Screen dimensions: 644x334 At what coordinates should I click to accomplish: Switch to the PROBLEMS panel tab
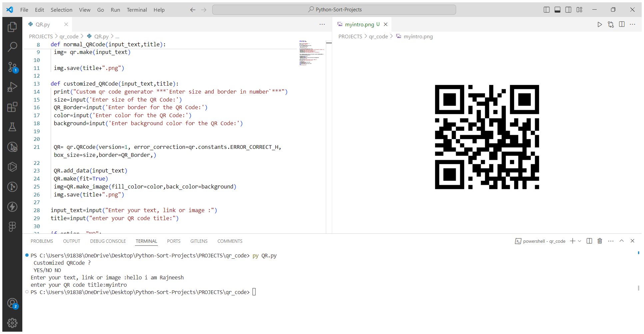tap(42, 241)
